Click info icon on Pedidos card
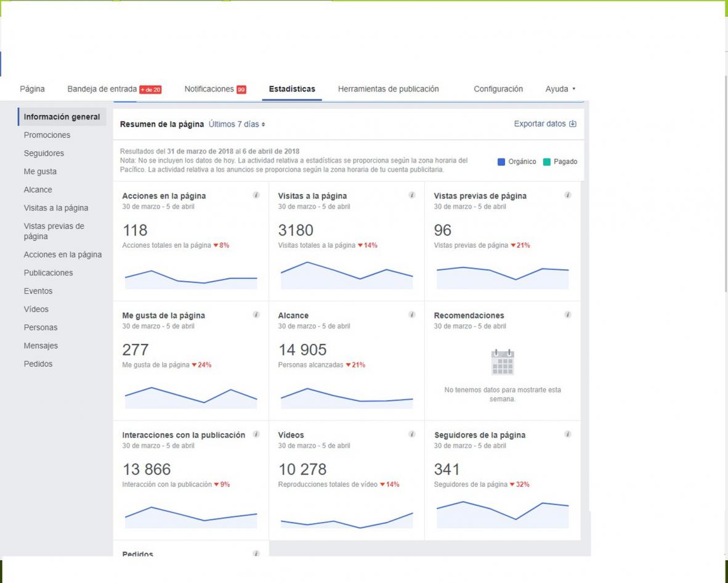 [256, 553]
